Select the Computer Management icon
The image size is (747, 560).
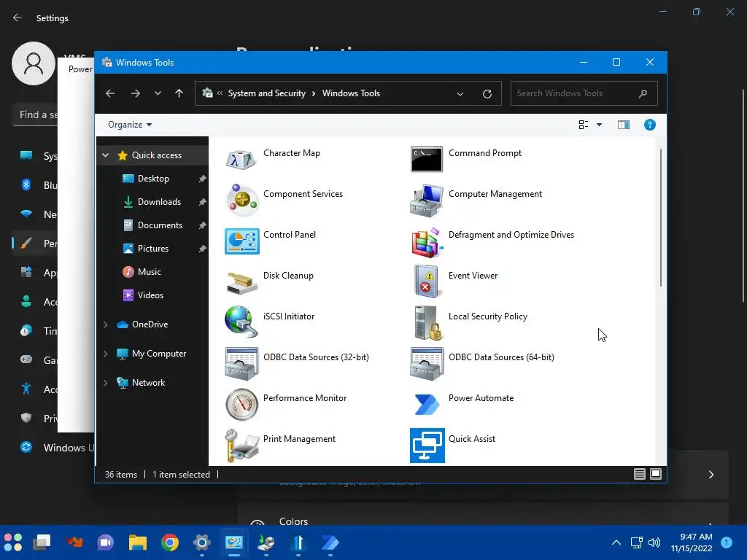tap(426, 200)
